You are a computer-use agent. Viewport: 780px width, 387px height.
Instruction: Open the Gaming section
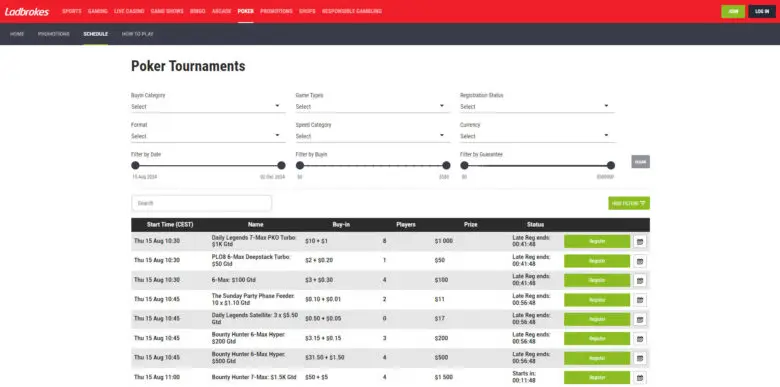tap(98, 11)
